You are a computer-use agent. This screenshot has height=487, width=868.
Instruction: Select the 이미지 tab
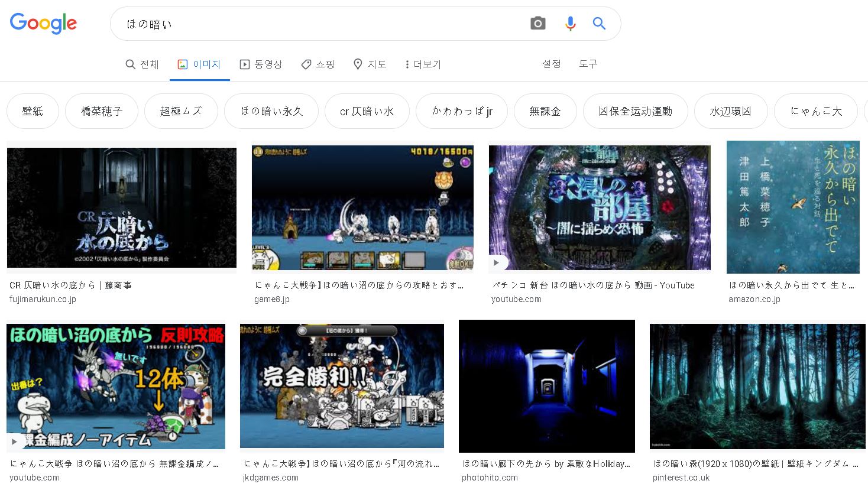[199, 64]
